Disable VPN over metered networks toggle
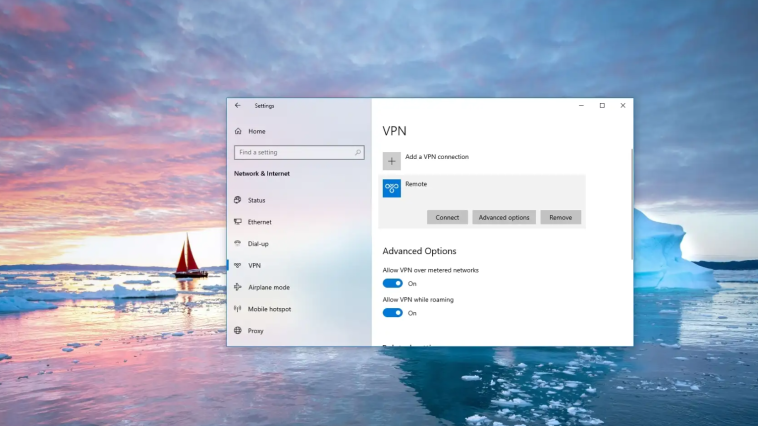Image resolution: width=758 pixels, height=426 pixels. [x=393, y=283]
